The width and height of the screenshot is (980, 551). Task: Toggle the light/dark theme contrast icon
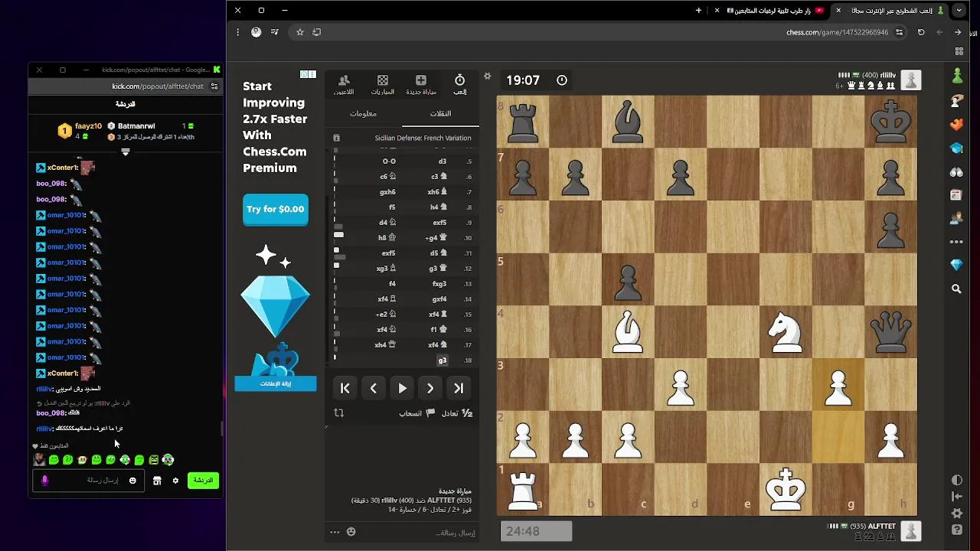[x=957, y=480]
